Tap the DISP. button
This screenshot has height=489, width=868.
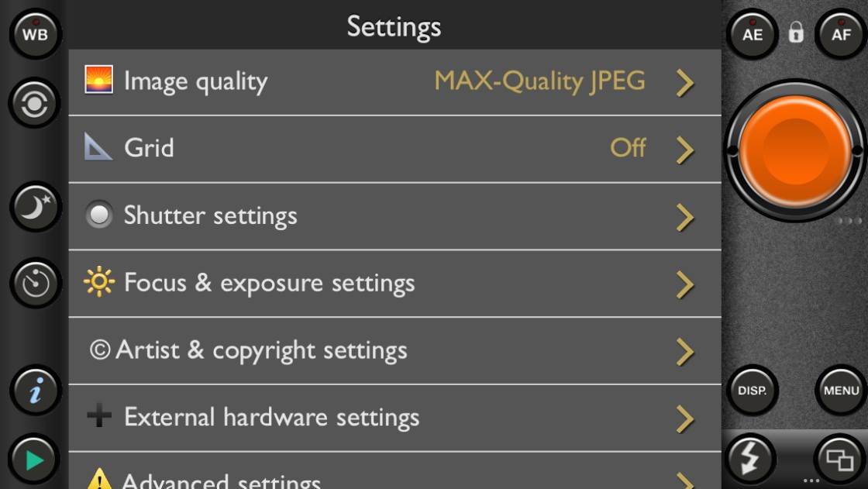[x=753, y=391]
